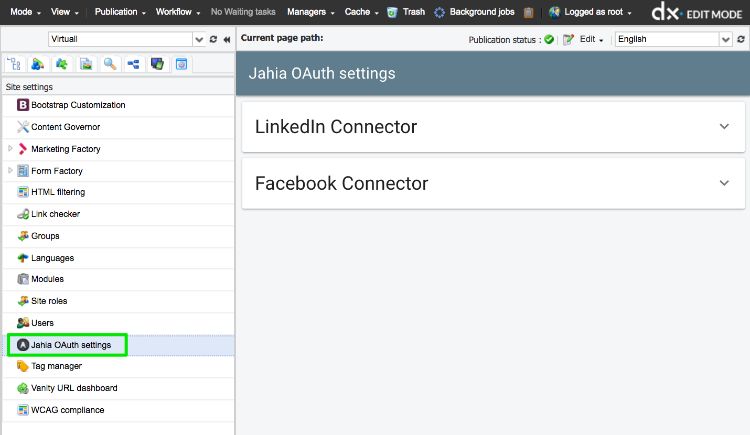
Task: Click the Content Governor tools icon
Action: click(22, 127)
